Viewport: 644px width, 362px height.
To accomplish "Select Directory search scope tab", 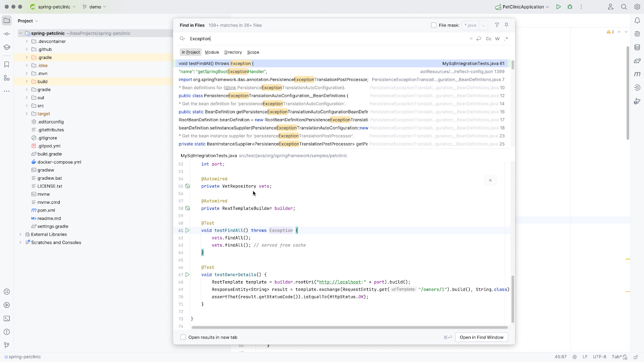I will click(x=233, y=52).
